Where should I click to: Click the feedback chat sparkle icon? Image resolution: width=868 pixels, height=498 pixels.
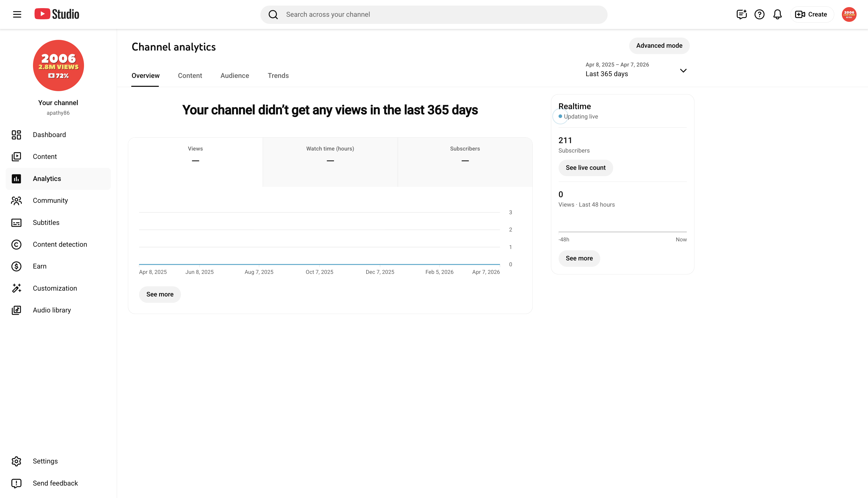point(741,14)
